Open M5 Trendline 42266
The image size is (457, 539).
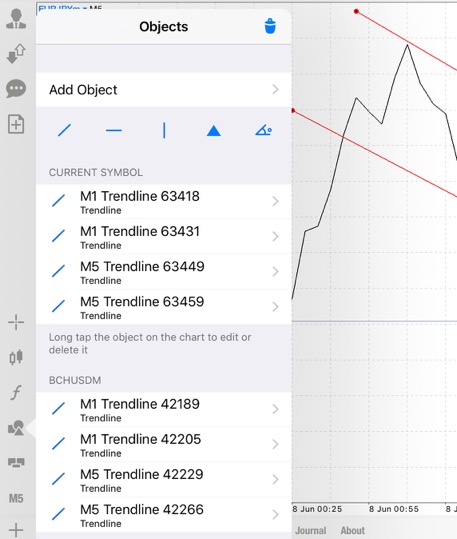click(164, 515)
